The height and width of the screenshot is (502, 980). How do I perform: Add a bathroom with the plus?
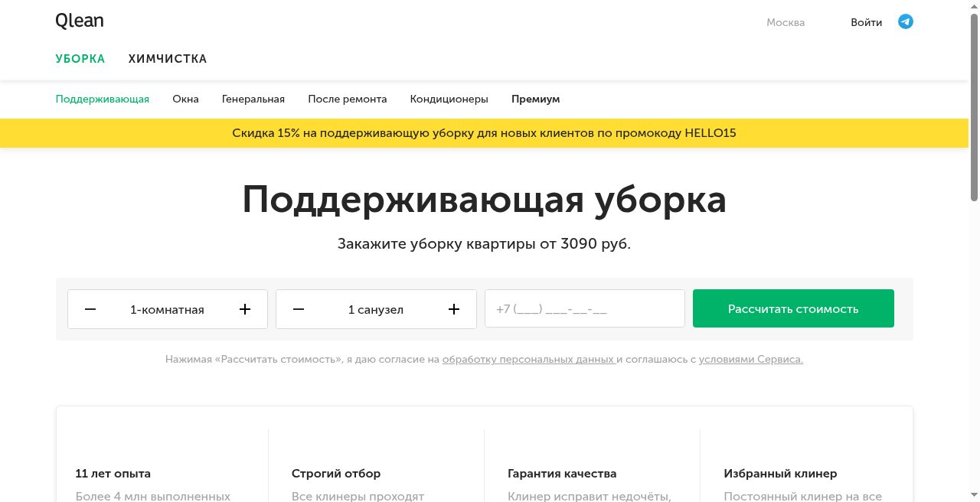[454, 309]
